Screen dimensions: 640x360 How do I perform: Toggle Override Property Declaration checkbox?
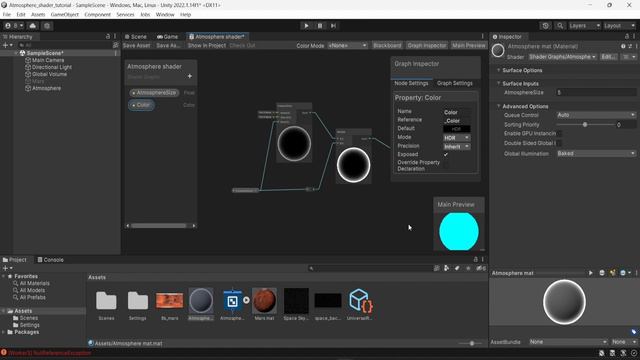click(x=446, y=165)
